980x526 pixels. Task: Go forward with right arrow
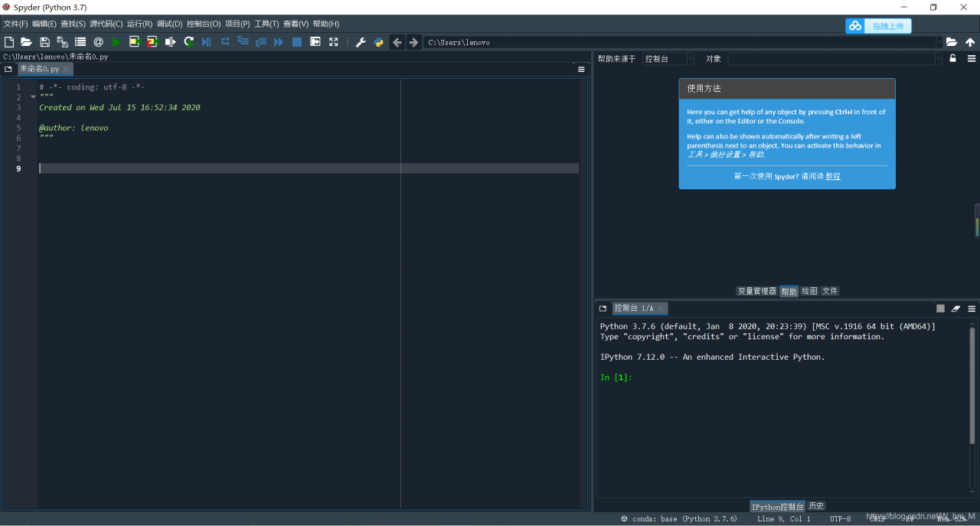[x=413, y=42]
